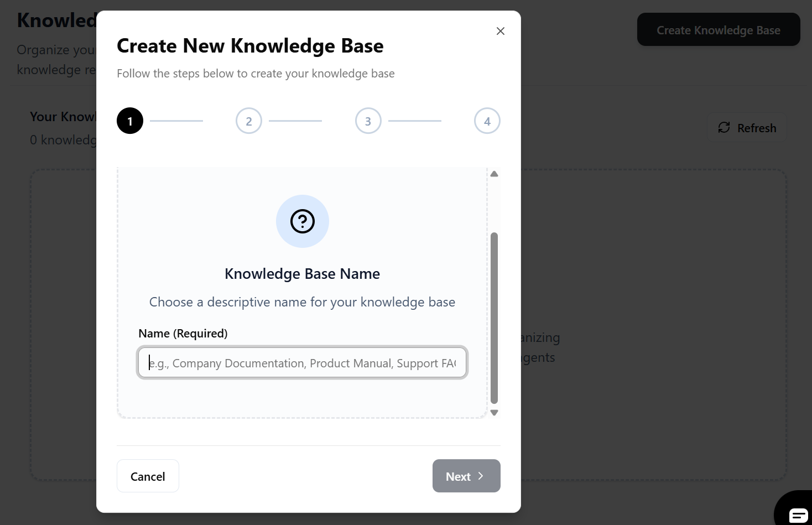The image size is (812, 525).
Task: Click the scrollbar down arrow
Action: 494,412
